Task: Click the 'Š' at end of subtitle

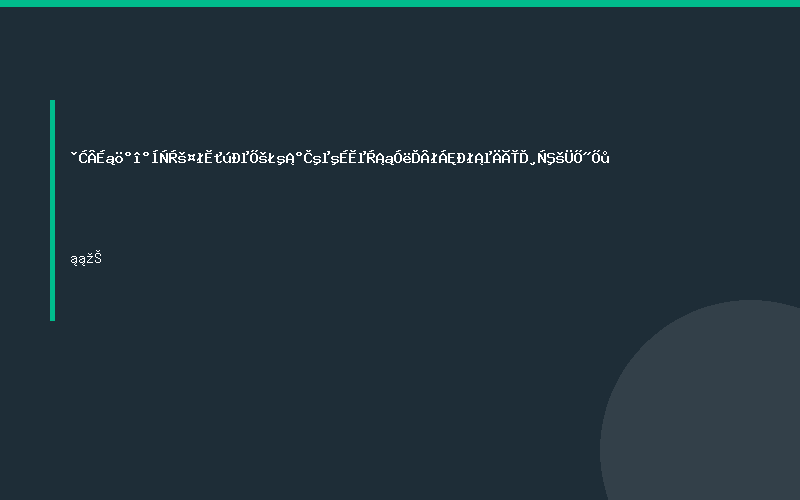Action: pyautogui.click(x=98, y=258)
